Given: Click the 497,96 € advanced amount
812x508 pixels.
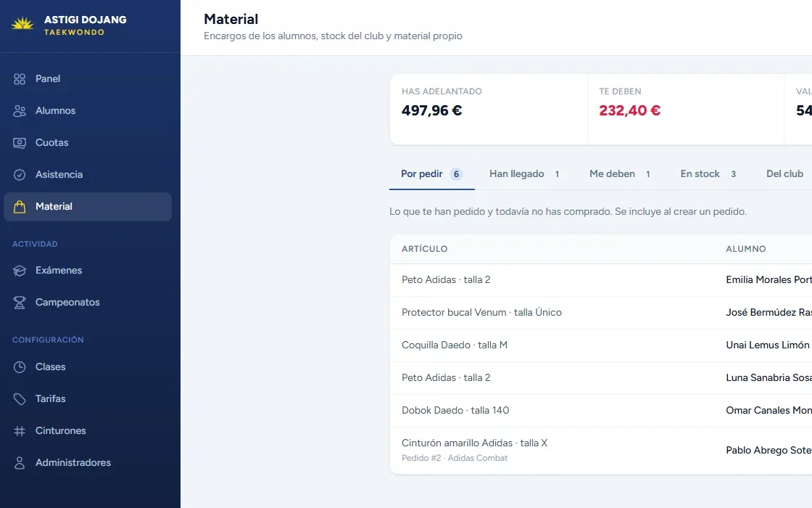Looking at the screenshot, I should (x=432, y=110).
